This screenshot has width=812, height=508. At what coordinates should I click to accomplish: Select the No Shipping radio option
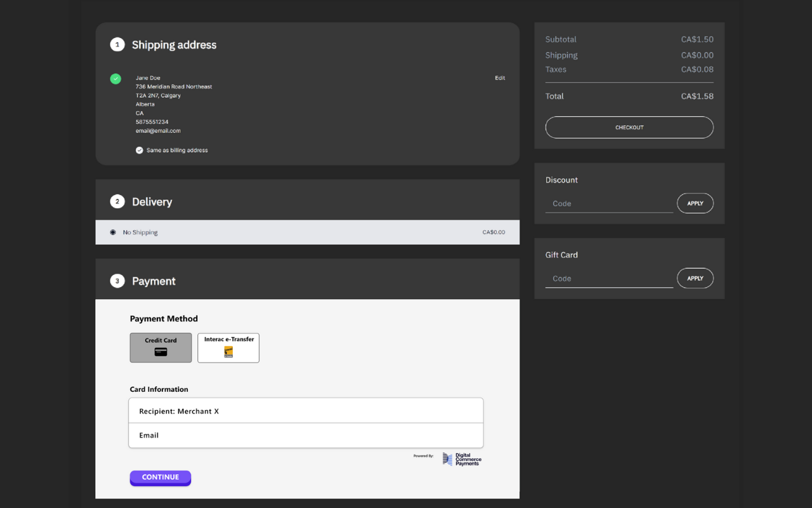[x=113, y=232]
